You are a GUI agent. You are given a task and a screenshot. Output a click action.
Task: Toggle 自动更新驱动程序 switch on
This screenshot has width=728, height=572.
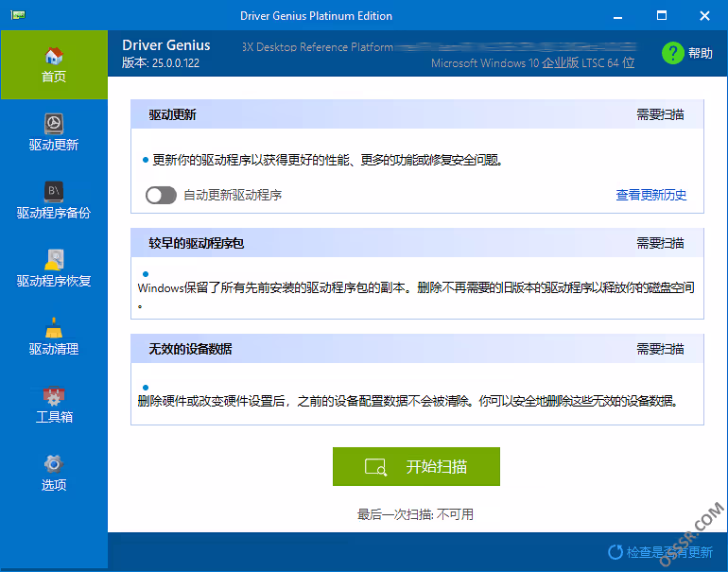tap(161, 195)
